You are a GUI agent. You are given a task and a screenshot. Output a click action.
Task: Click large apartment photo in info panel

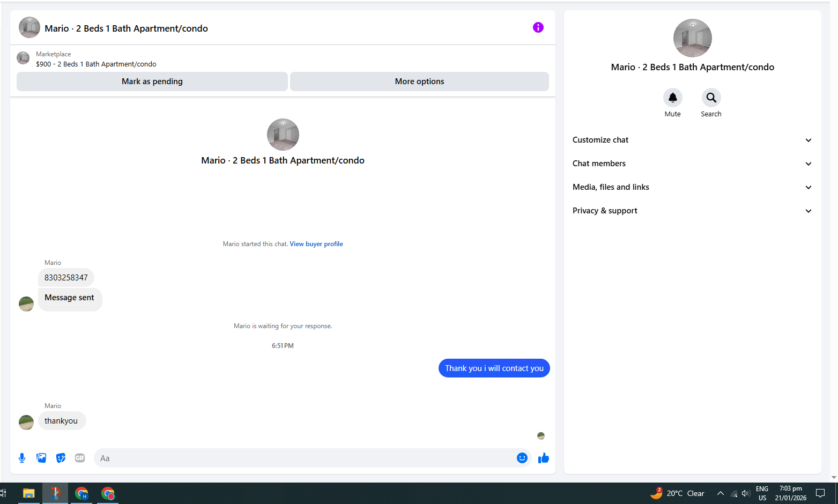pyautogui.click(x=693, y=38)
